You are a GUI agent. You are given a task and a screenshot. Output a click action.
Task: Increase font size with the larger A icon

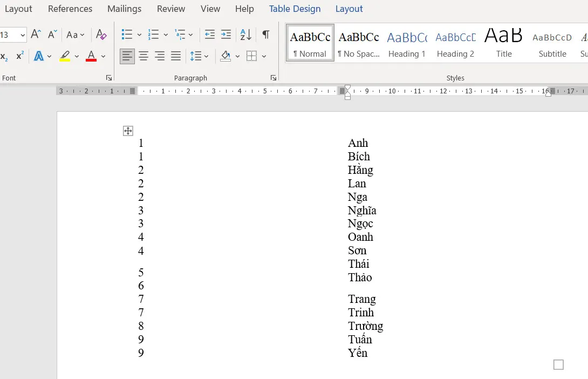[36, 35]
